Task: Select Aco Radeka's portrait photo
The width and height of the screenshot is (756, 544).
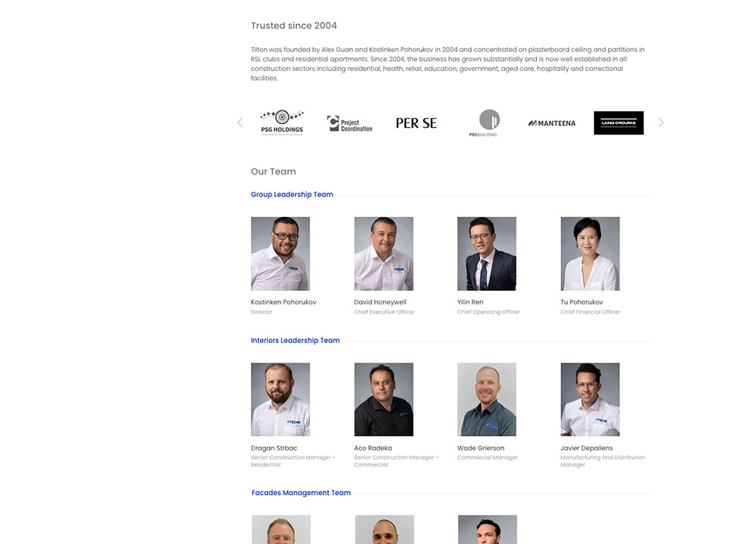Action: click(x=383, y=400)
